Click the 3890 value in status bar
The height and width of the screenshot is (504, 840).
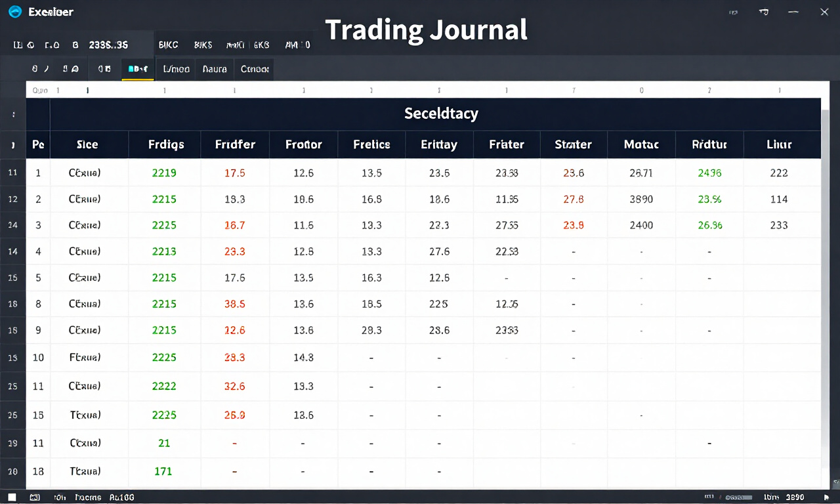coord(795,498)
